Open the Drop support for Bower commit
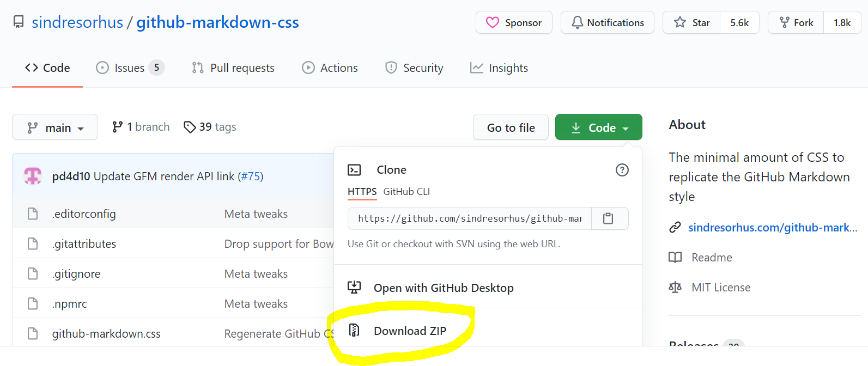Viewport: 868px width, 366px height. point(279,244)
